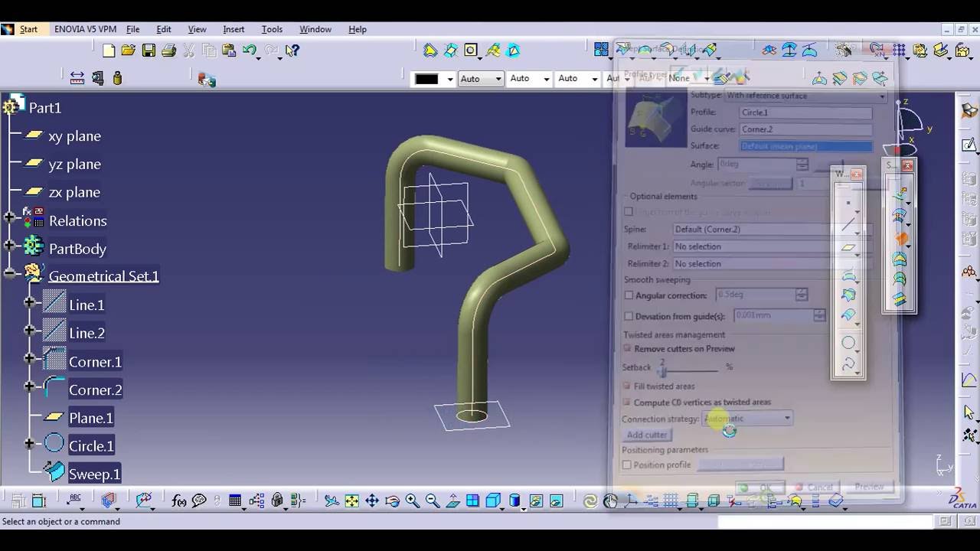Select Sweep.1 in the tree
Image resolution: width=980 pixels, height=551 pixels.
click(x=95, y=474)
